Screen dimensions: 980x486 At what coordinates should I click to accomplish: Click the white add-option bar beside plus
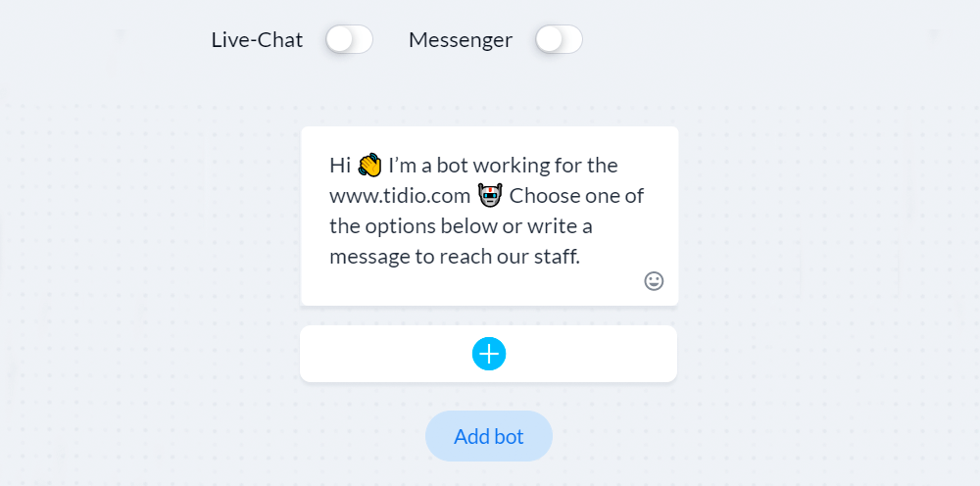coord(587,354)
